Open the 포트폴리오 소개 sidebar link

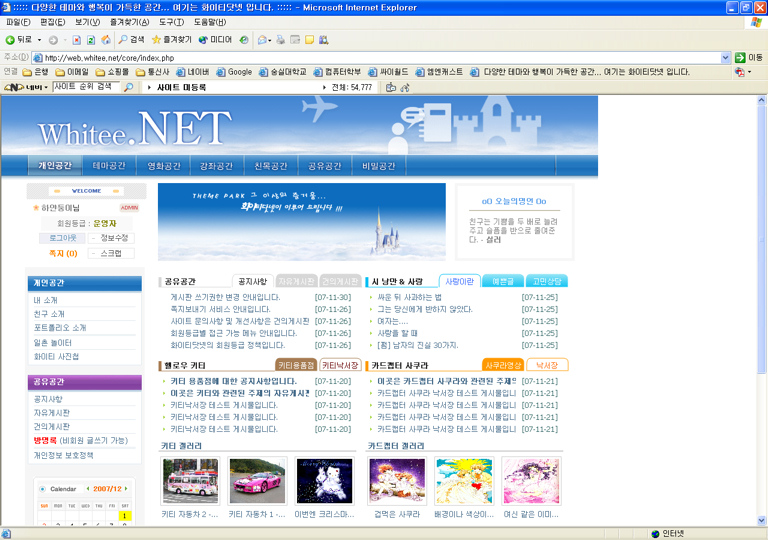click(60, 328)
